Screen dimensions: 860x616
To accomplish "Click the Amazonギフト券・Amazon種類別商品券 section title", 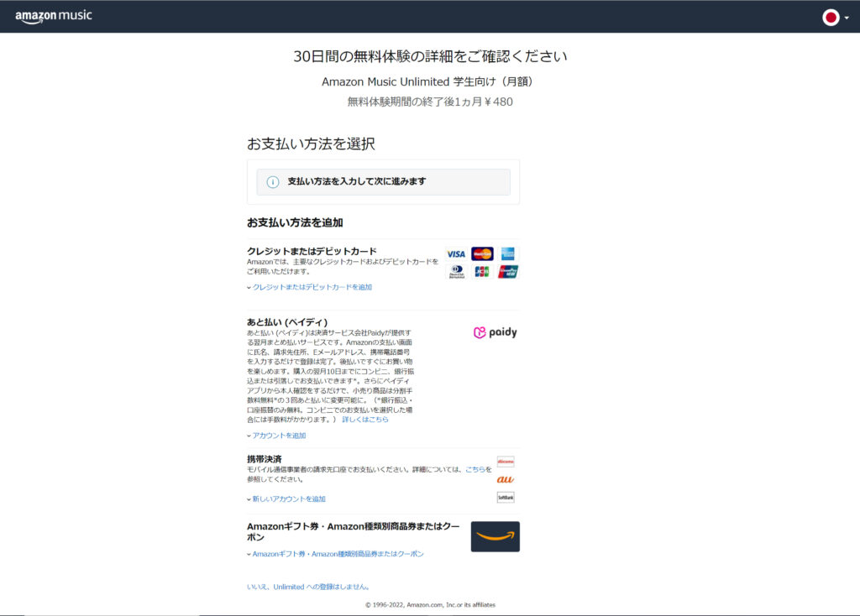I will 354,531.
